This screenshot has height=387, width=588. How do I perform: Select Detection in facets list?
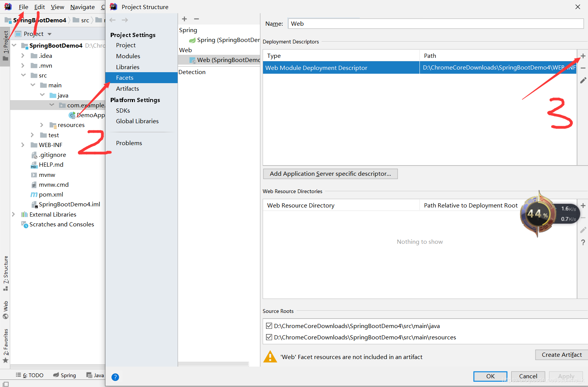192,72
